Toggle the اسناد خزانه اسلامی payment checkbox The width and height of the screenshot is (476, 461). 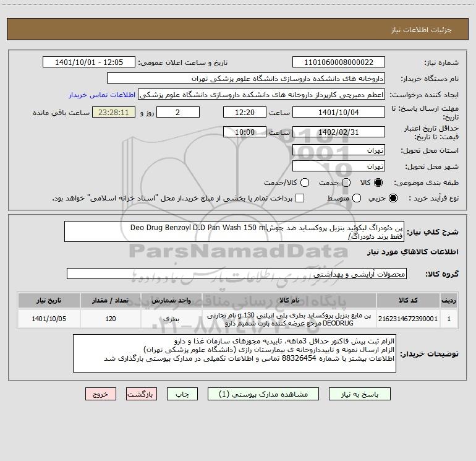coord(300,198)
